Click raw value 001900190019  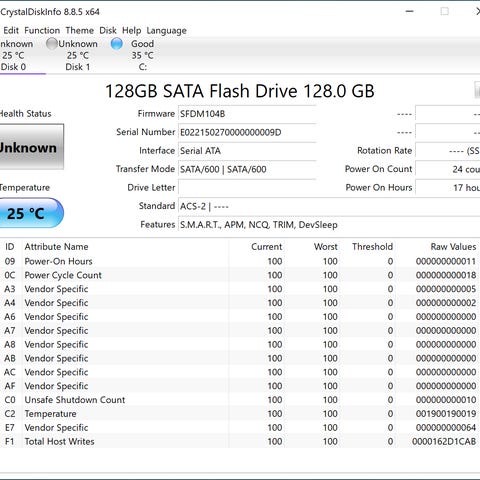coord(446,414)
